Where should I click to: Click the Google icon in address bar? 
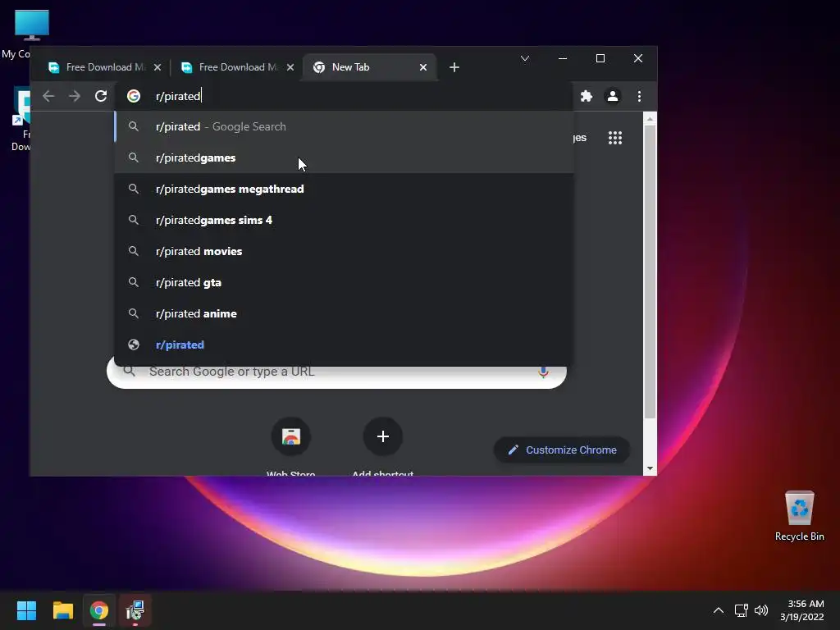tap(134, 96)
